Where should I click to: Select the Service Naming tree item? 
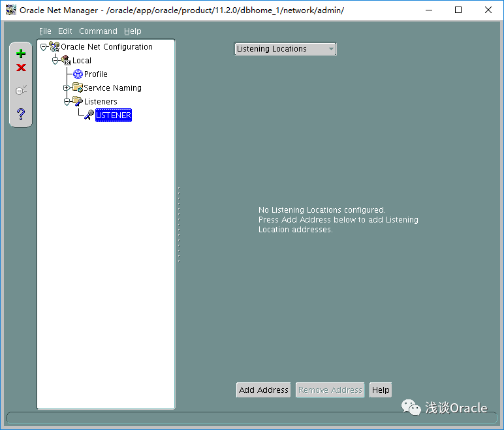tap(112, 87)
